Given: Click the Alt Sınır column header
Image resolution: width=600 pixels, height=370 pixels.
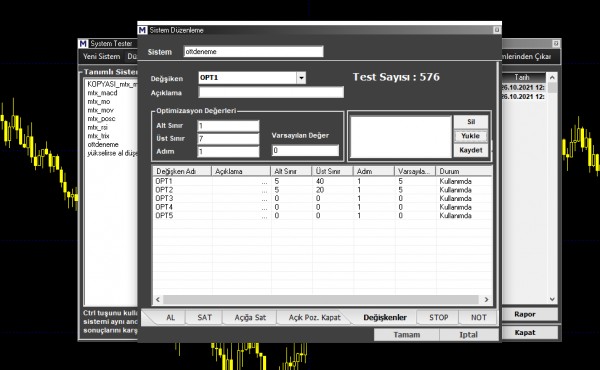Looking at the screenshot, I should click(292, 171).
